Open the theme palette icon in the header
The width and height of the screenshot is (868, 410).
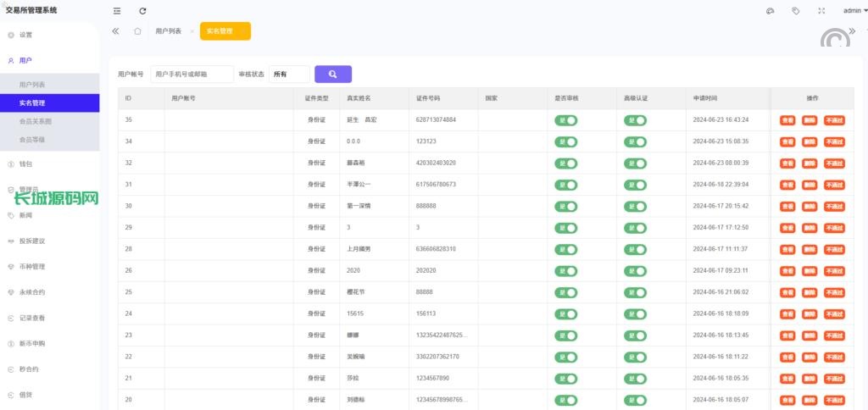click(x=770, y=11)
